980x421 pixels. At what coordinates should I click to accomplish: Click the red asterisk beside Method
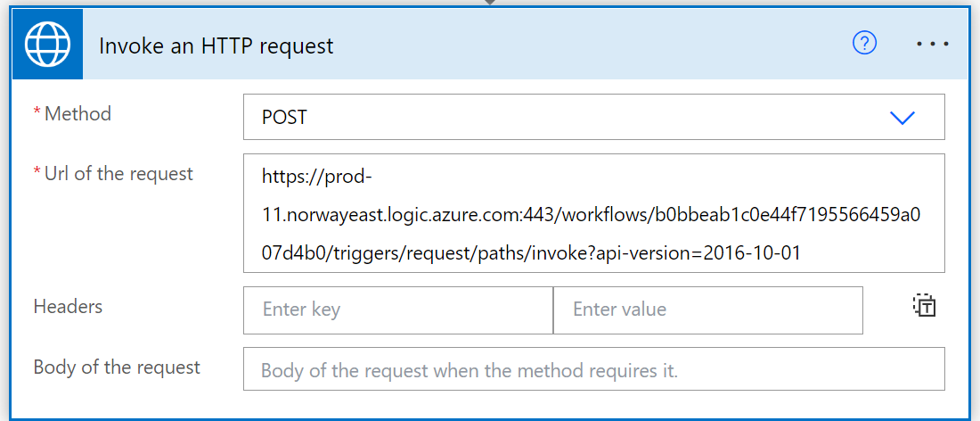37,112
